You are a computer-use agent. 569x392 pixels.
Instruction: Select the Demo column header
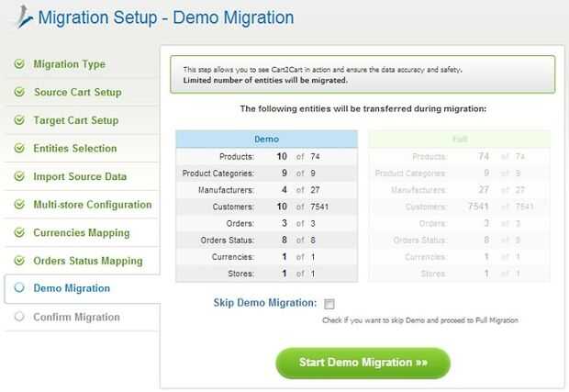[x=267, y=139]
